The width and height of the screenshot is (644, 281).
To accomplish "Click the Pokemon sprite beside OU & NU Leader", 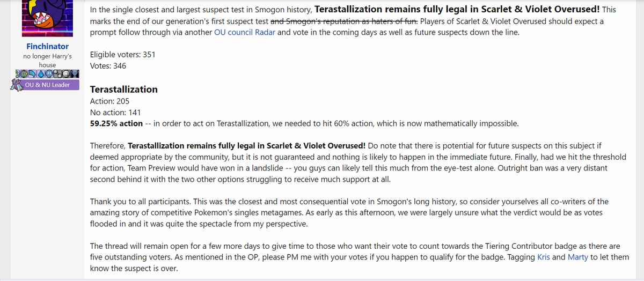I will click(17, 85).
